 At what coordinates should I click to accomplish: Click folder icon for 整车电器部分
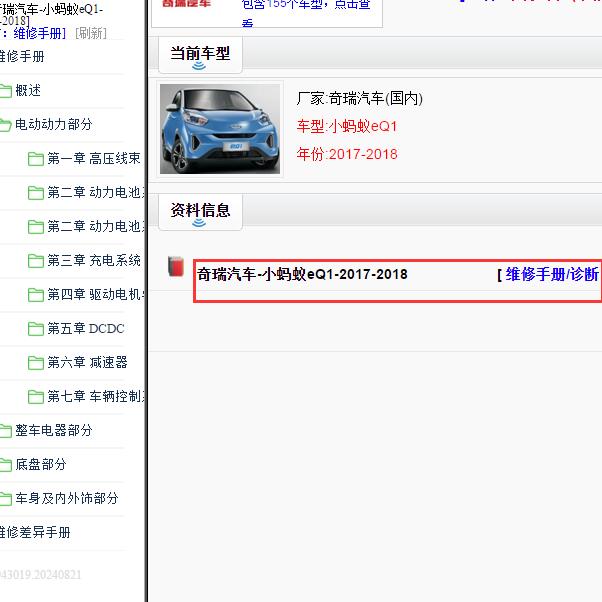tap(5, 431)
